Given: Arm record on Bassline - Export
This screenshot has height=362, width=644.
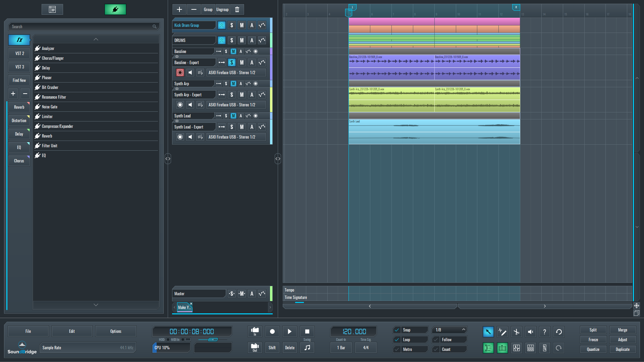Looking at the screenshot, I should click(x=180, y=72).
